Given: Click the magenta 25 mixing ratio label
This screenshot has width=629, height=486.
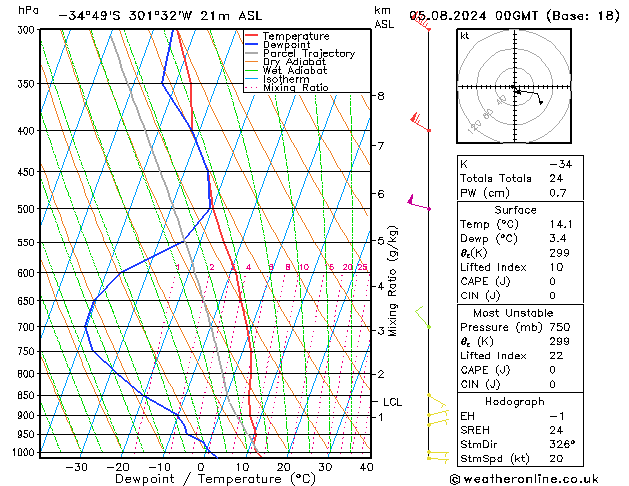Looking at the screenshot, I should 362,267.
